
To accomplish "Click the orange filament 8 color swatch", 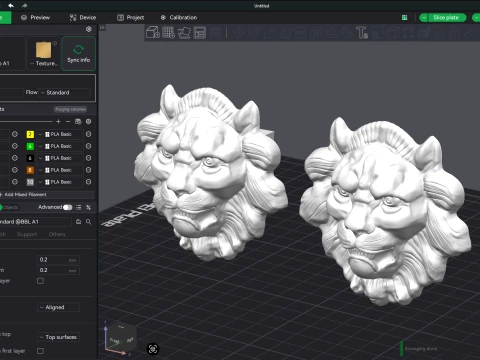I will pos(30,170).
